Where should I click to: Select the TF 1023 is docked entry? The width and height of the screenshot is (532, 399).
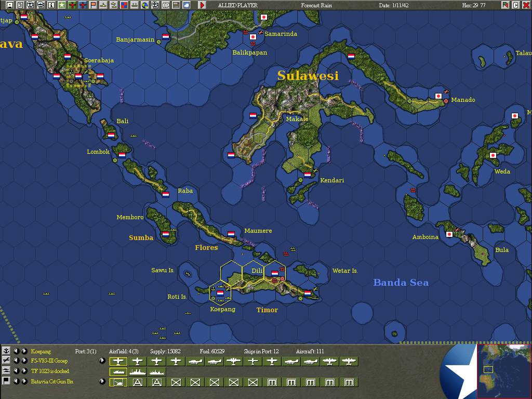click(50, 370)
